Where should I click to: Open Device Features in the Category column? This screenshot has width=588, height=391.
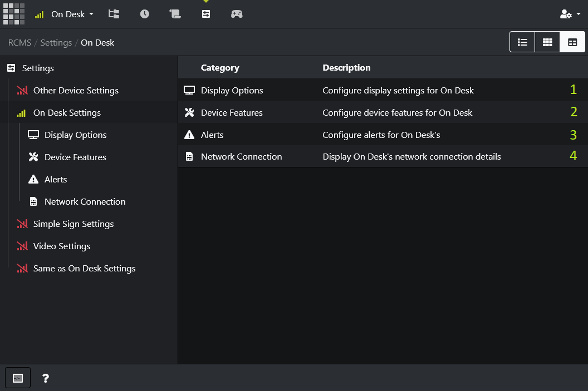(232, 113)
